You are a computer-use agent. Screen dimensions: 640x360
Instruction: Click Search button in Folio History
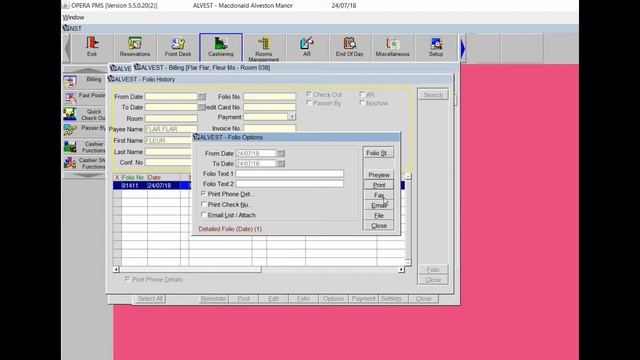click(x=433, y=95)
